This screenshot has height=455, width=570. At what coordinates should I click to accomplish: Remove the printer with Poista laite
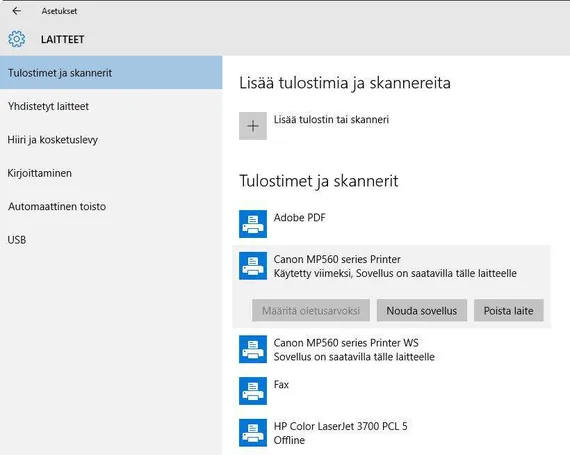pos(509,310)
